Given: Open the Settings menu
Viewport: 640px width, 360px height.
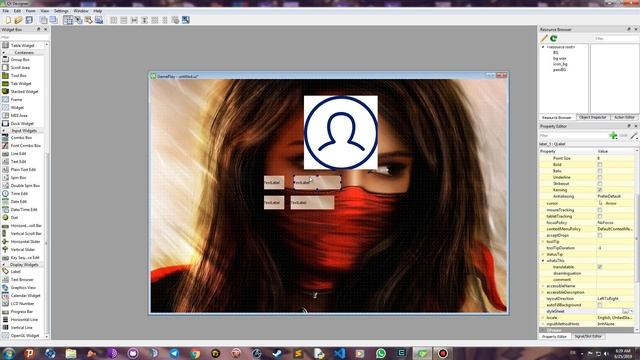Looking at the screenshot, I should click(61, 11).
